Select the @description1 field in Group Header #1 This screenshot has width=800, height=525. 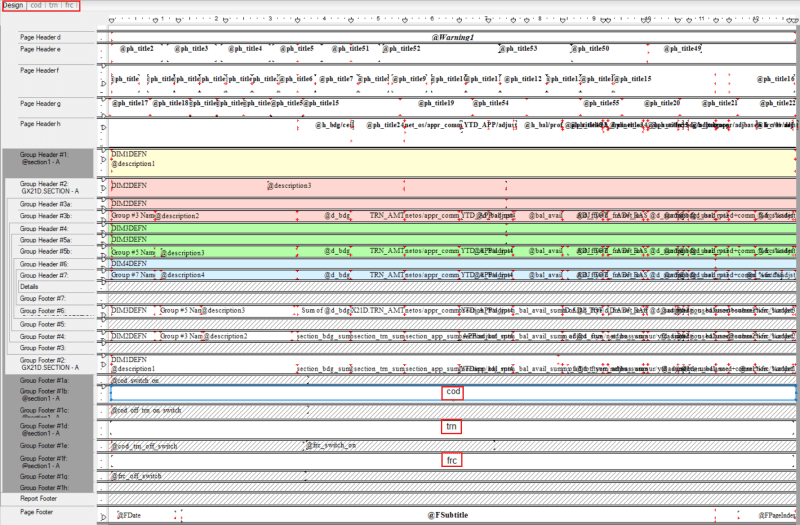click(133, 164)
